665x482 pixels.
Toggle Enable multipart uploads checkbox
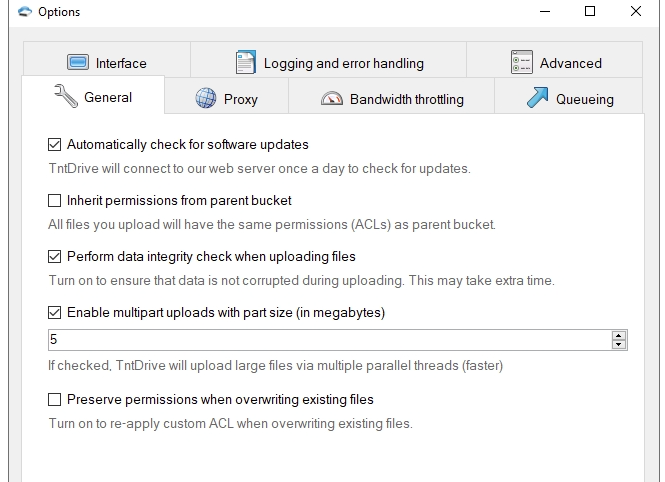tap(55, 313)
